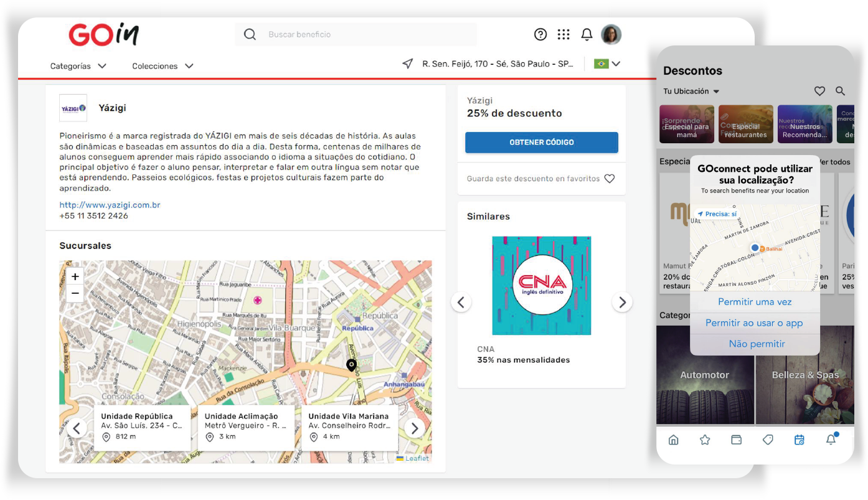The image size is (868, 500).
Task: Zoom in on the Sucursales map
Action: coord(75,277)
